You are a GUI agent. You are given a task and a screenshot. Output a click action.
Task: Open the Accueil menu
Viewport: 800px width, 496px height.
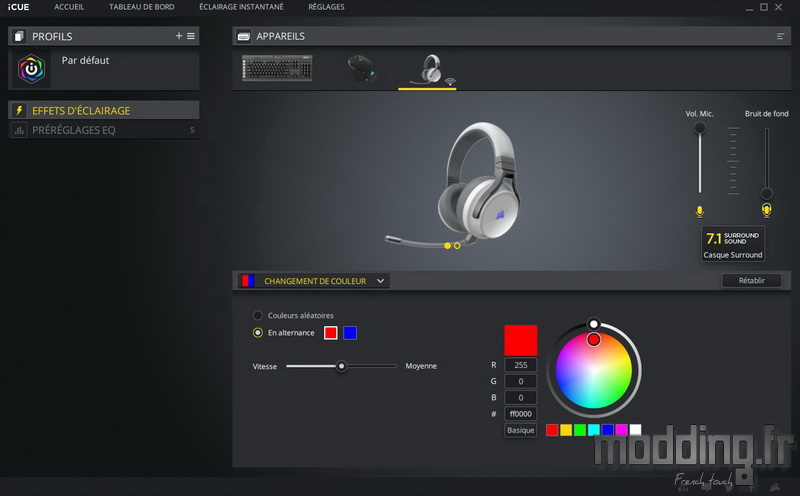pyautogui.click(x=69, y=7)
